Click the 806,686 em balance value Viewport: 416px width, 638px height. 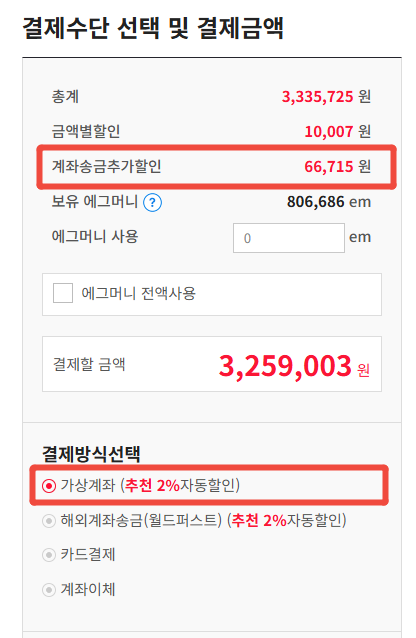tap(329, 202)
